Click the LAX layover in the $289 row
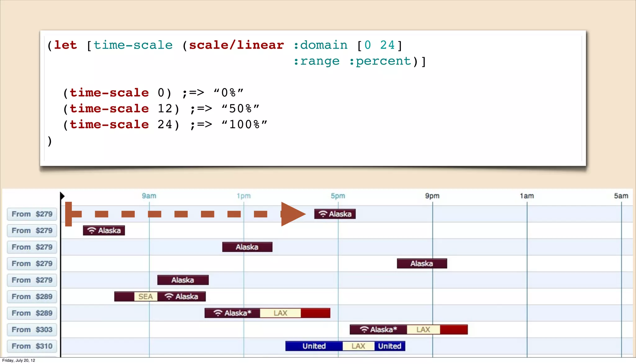This screenshot has width=636, height=364. click(280, 313)
